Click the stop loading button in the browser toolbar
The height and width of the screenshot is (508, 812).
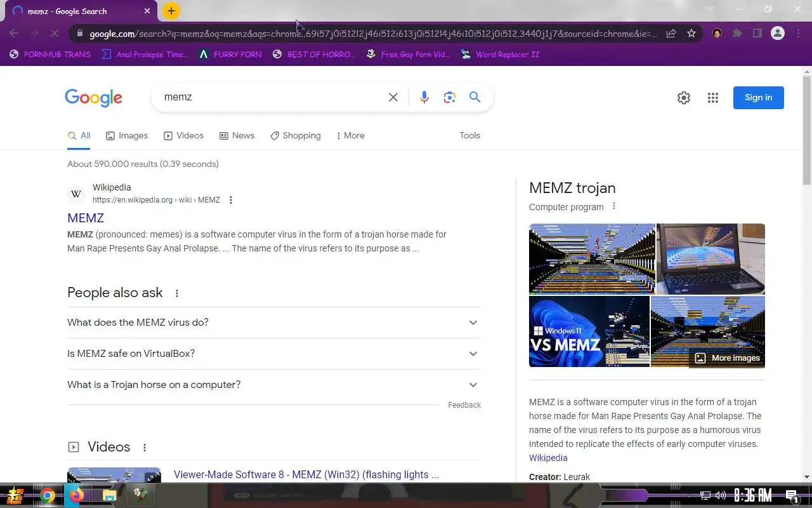click(x=55, y=34)
